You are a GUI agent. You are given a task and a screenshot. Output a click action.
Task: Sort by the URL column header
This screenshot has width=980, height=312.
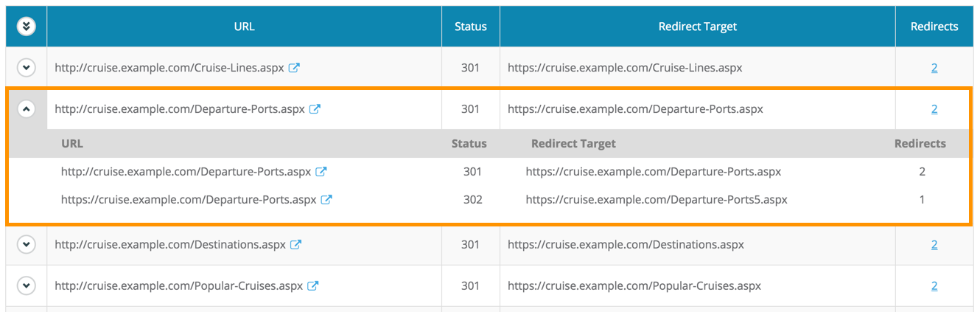tap(244, 27)
